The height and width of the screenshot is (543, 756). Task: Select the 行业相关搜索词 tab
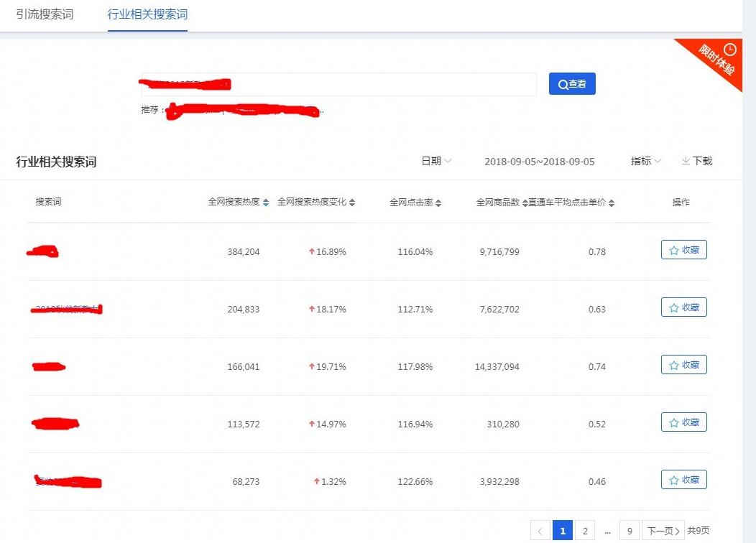coord(147,13)
